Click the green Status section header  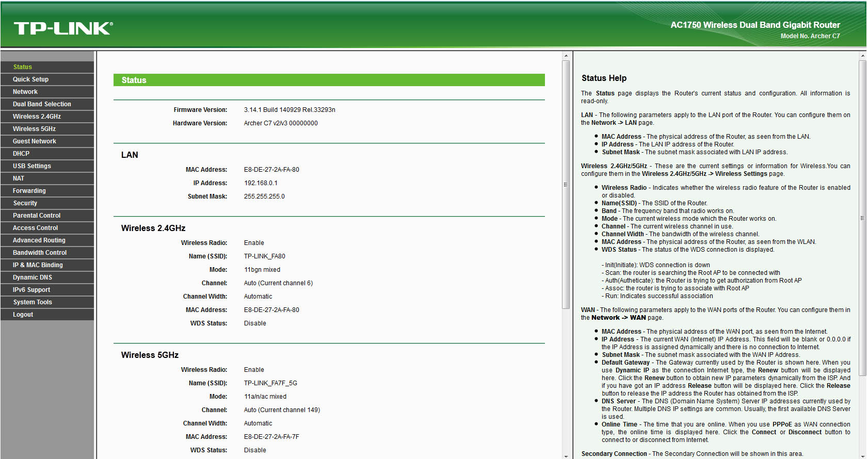pos(329,80)
